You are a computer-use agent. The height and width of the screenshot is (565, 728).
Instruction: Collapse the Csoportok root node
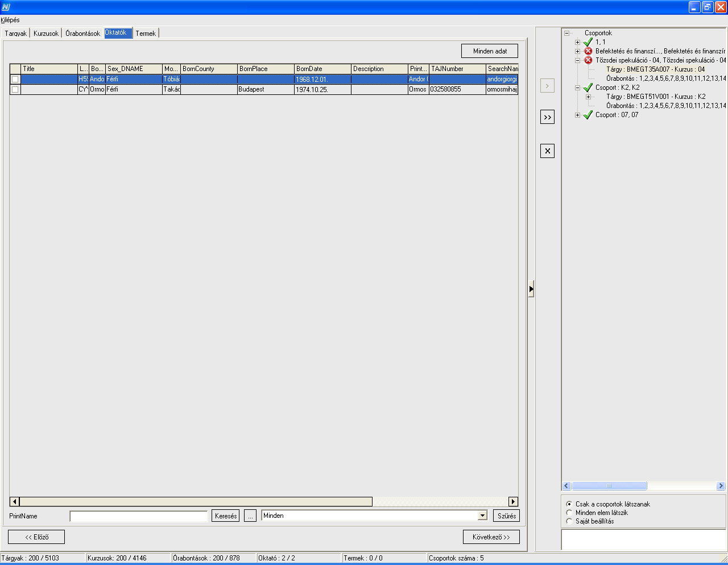566,33
